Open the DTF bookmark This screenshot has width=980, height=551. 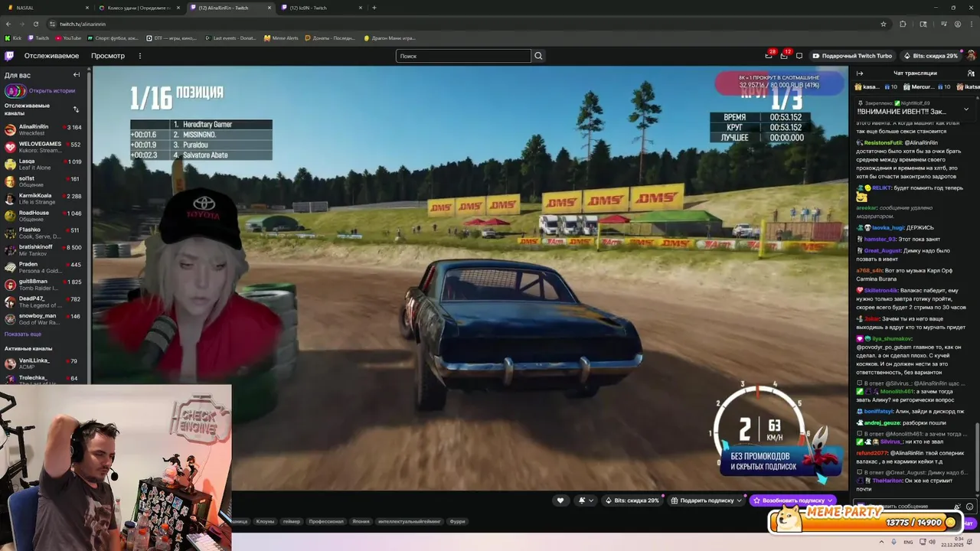tap(171, 37)
